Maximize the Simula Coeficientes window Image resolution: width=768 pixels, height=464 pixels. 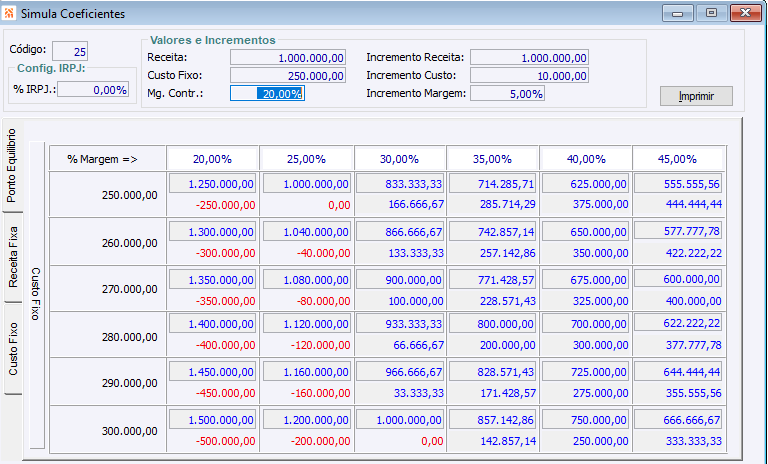pyautogui.click(x=711, y=13)
